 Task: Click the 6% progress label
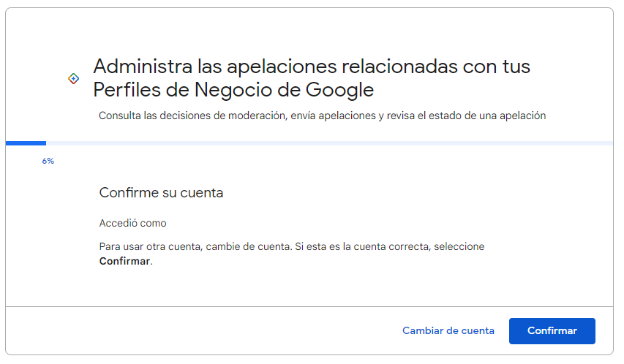[x=48, y=161]
